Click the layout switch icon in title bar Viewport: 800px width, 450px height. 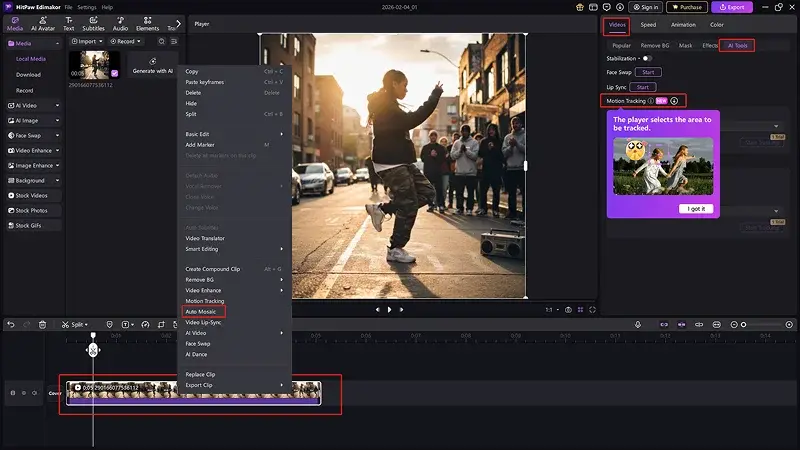(593, 7)
